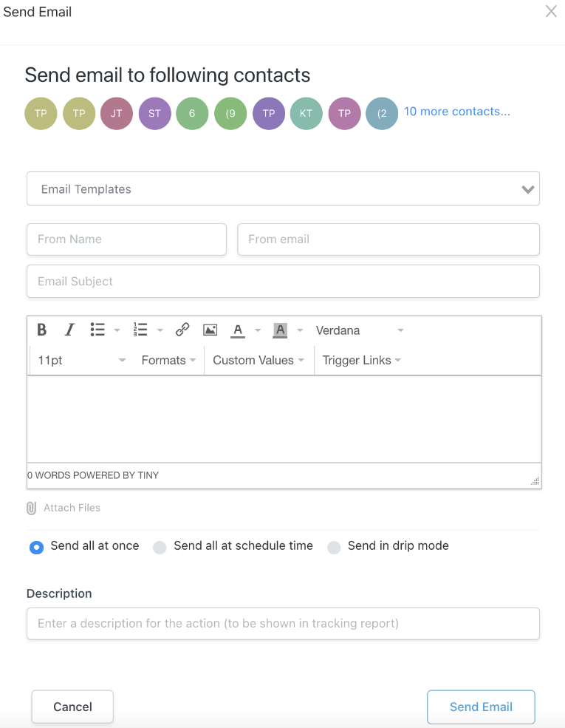Insert a bulleted list

coord(97,330)
